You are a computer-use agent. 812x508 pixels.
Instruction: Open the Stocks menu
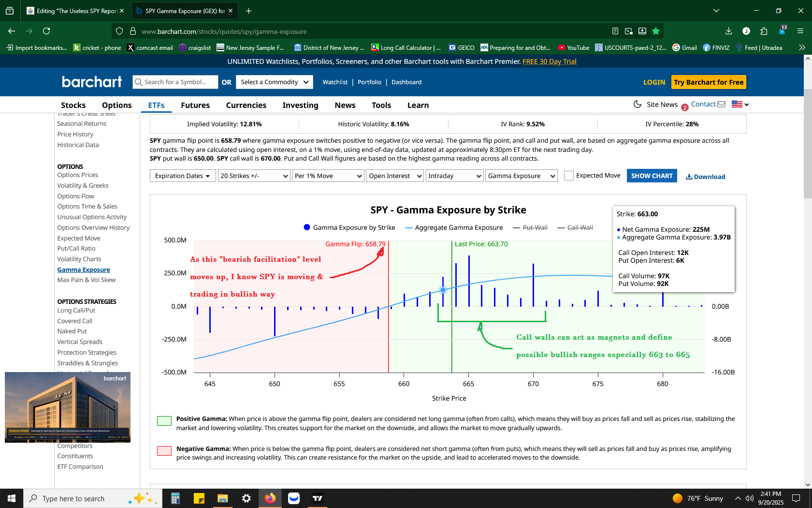pos(73,105)
